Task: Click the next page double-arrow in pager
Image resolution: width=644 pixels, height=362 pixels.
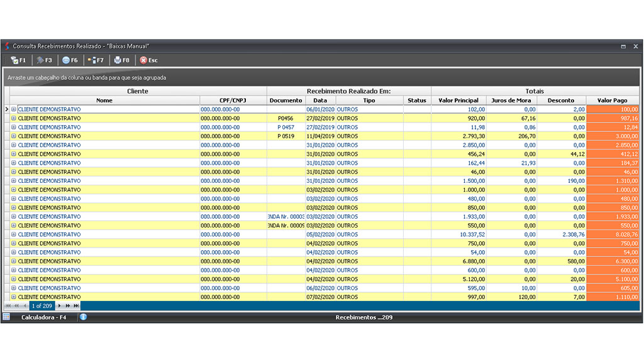Action: pyautogui.click(x=68, y=306)
